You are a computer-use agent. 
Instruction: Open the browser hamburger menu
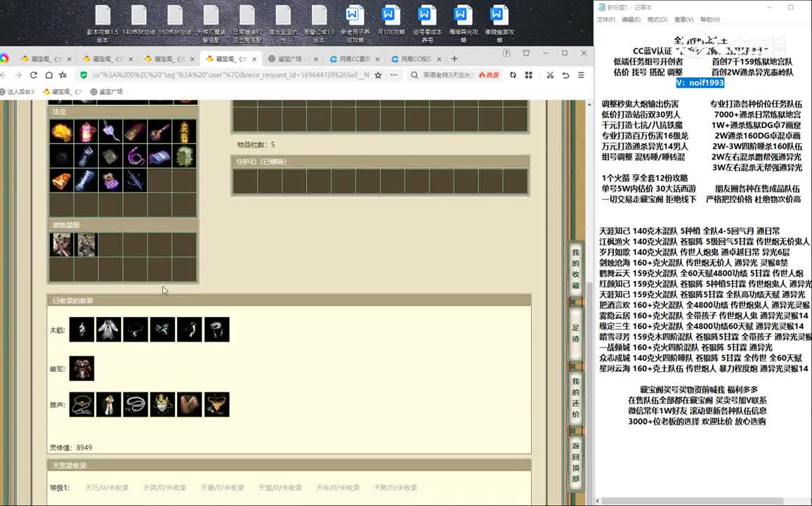coord(581,75)
